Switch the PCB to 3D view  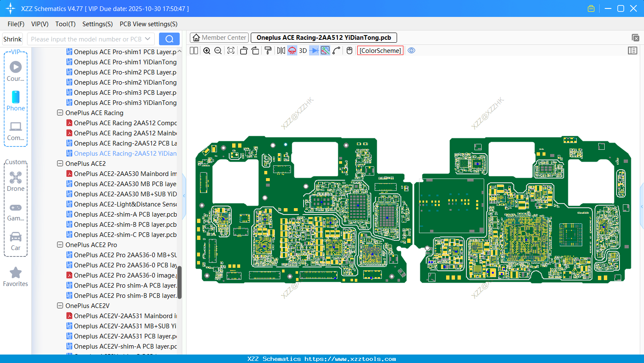[303, 50]
